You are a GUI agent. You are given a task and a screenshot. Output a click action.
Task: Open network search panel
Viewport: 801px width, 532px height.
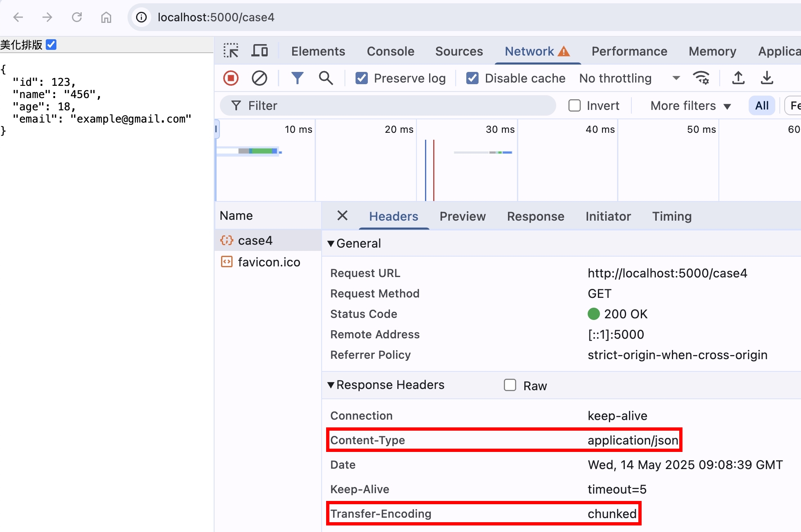[x=326, y=78]
